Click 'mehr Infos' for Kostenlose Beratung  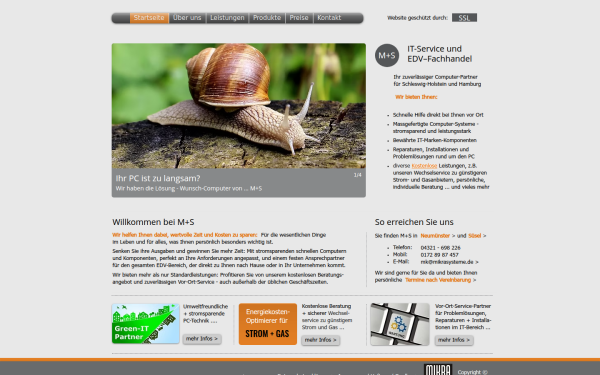point(321,340)
